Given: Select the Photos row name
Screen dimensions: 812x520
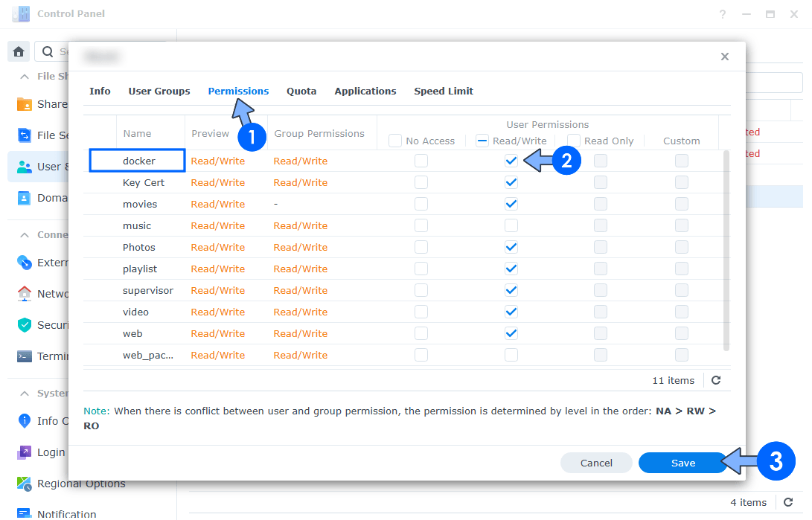Looking at the screenshot, I should coord(138,247).
